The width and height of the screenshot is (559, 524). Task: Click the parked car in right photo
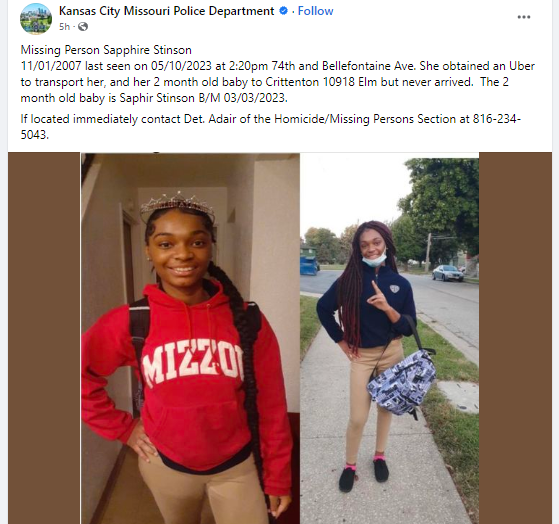448,273
